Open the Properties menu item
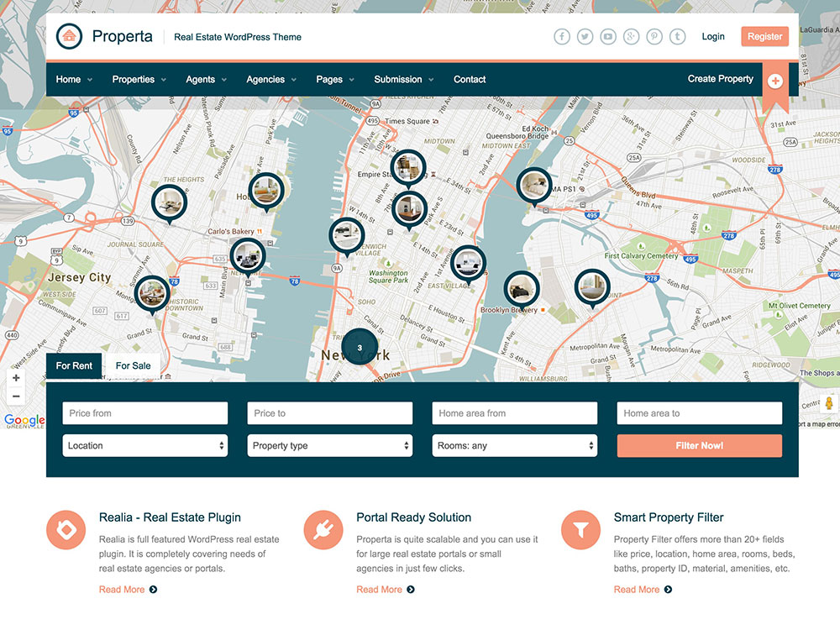This screenshot has height=630, width=840. pyautogui.click(x=134, y=79)
